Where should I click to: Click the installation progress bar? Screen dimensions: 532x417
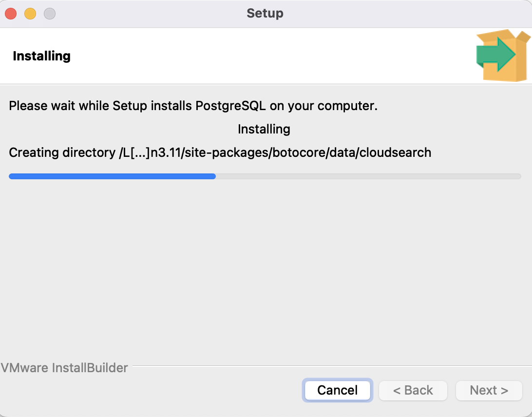(x=265, y=176)
